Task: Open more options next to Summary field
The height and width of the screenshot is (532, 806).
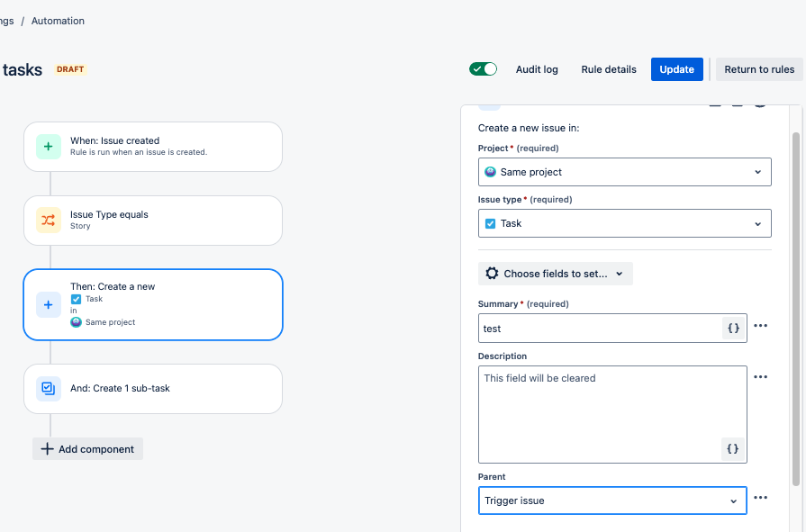Action: point(760,326)
